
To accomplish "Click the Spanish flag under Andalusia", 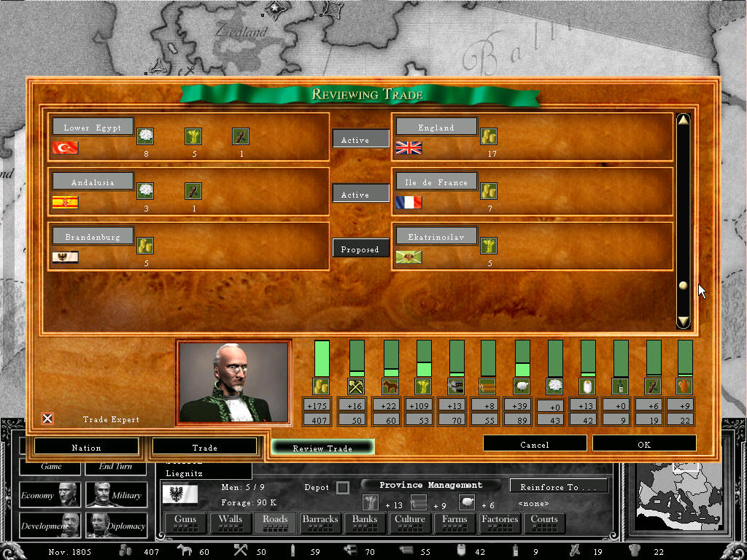I will click(x=65, y=203).
